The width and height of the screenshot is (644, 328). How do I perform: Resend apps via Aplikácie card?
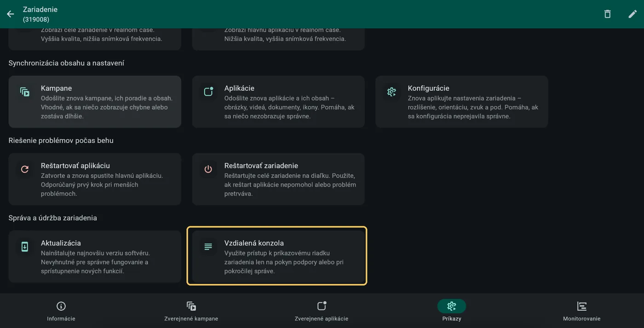pyautogui.click(x=278, y=102)
